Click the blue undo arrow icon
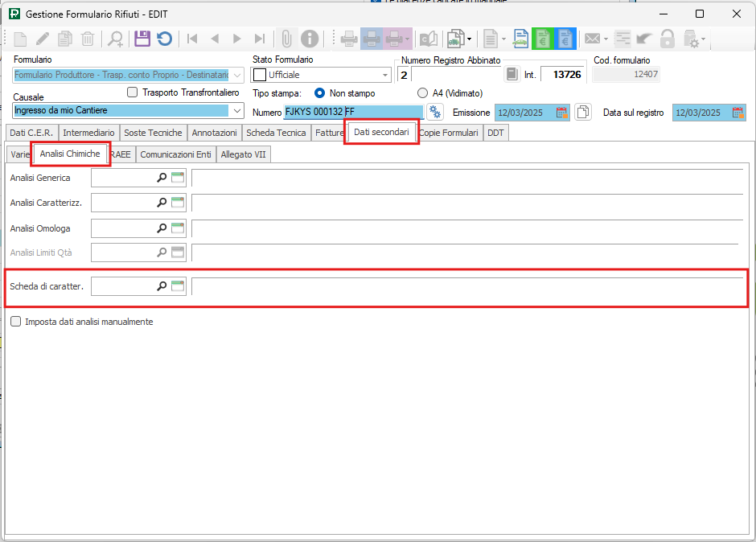The height and width of the screenshot is (542, 756). coord(164,38)
